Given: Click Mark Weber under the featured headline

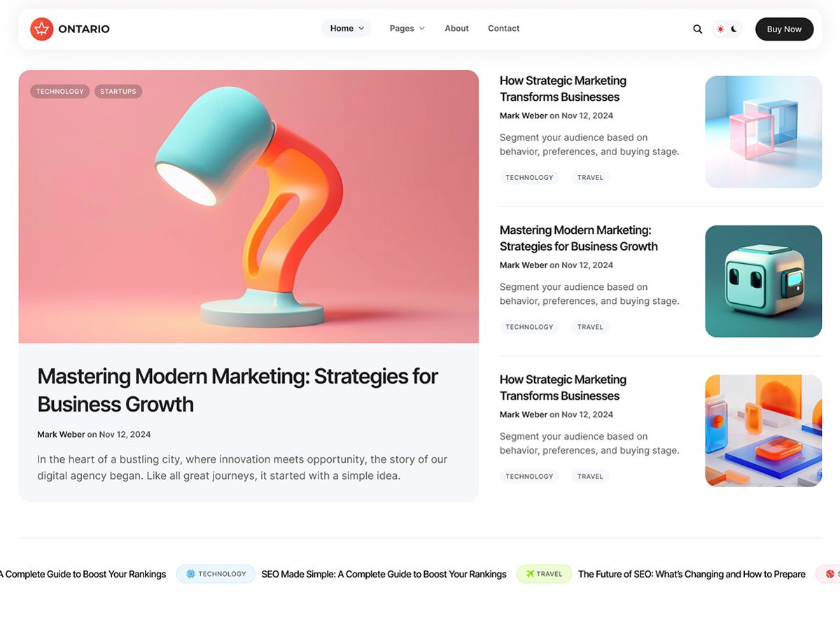Looking at the screenshot, I should tap(61, 435).
